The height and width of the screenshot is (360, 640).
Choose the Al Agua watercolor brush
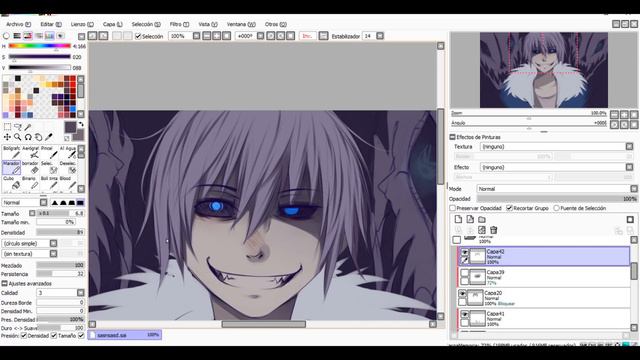(x=68, y=153)
